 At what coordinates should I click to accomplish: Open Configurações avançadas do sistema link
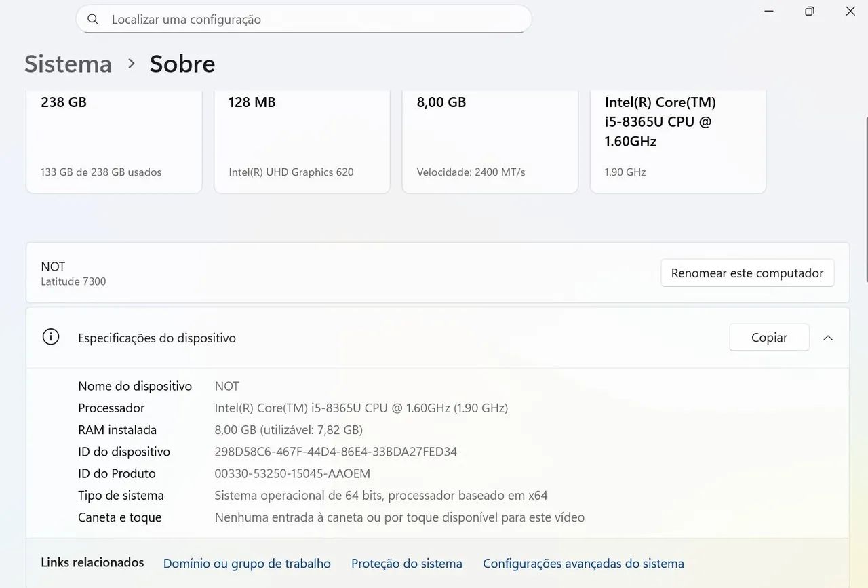coord(583,564)
